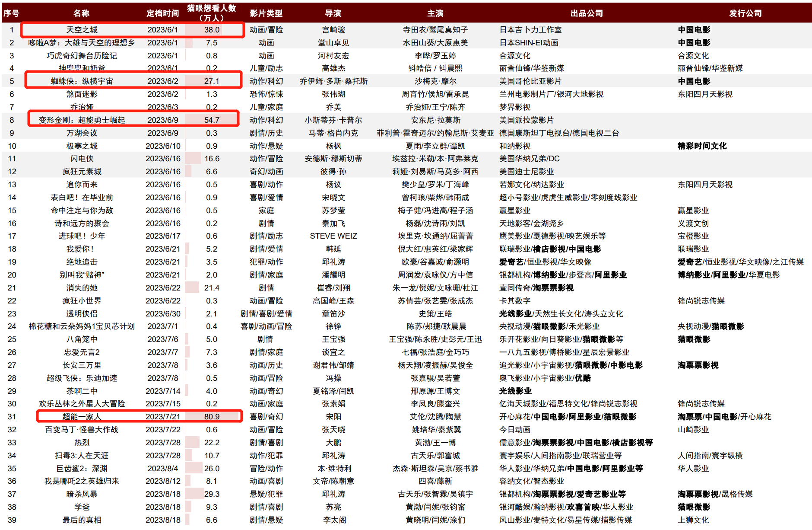The width and height of the screenshot is (812, 530).
Task: Click the movie title 学爸
Action: point(82,507)
